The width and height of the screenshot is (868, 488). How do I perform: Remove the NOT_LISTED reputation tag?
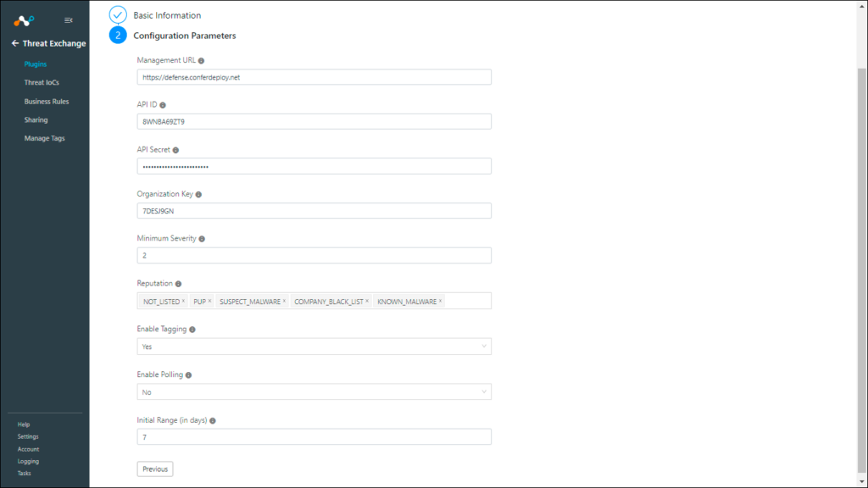183,301
